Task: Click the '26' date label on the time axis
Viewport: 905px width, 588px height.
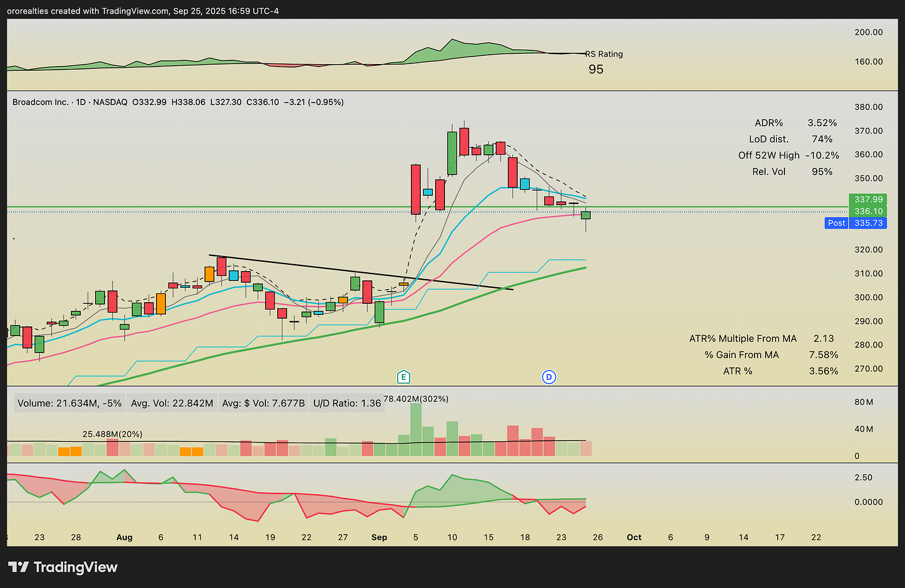Action: tap(597, 538)
